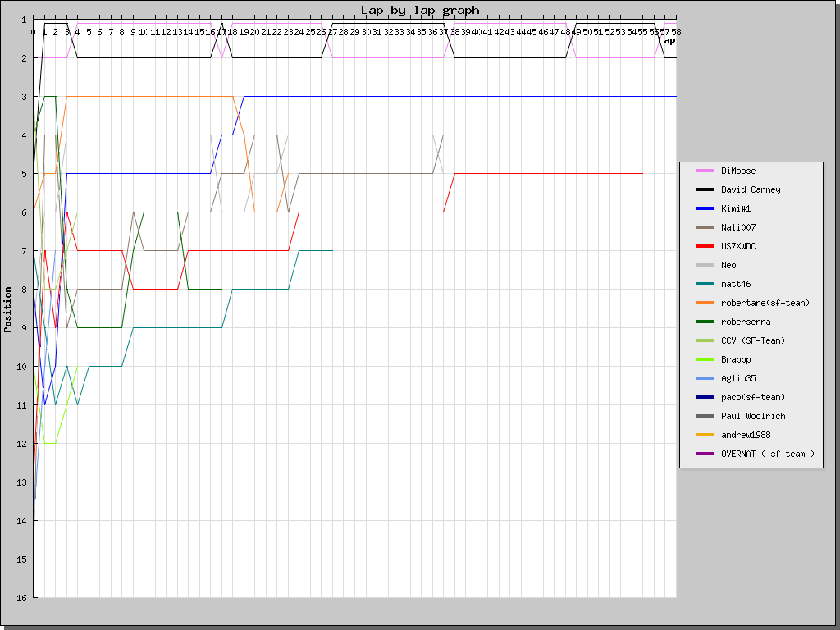Viewport: 840px width, 630px height.
Task: Click the 'Lap by lap graph' title
Action: pos(420,10)
